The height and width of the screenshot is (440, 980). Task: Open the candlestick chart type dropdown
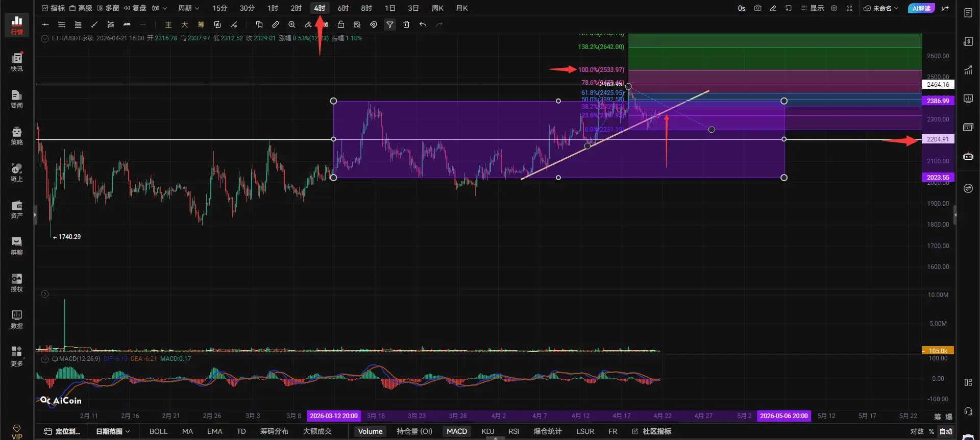159,8
